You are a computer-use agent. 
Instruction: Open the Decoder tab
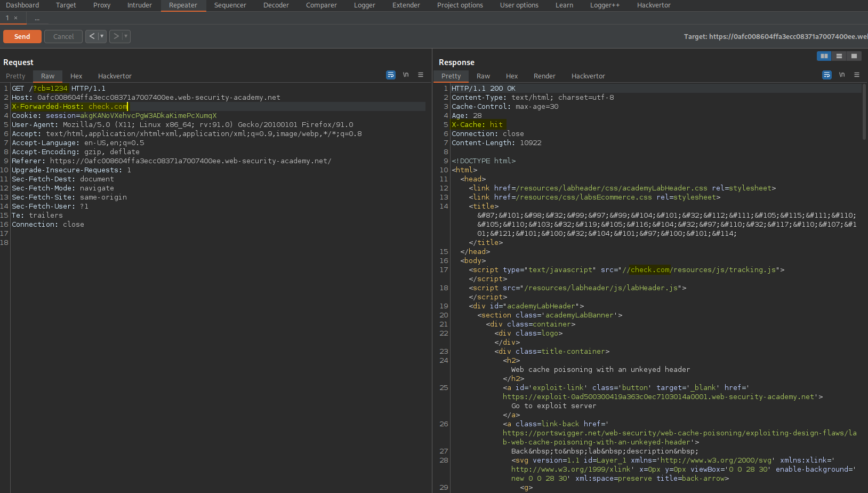[276, 5]
